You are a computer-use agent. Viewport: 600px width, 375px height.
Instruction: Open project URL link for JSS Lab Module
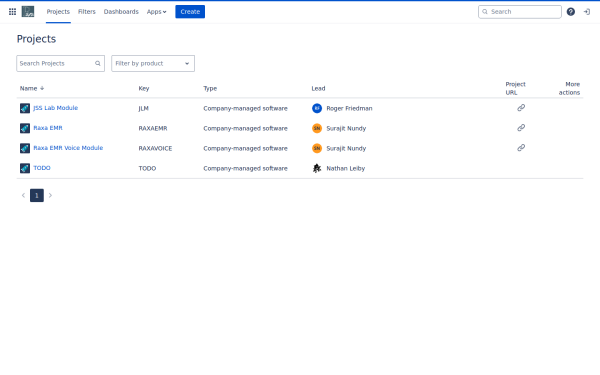[x=521, y=108]
